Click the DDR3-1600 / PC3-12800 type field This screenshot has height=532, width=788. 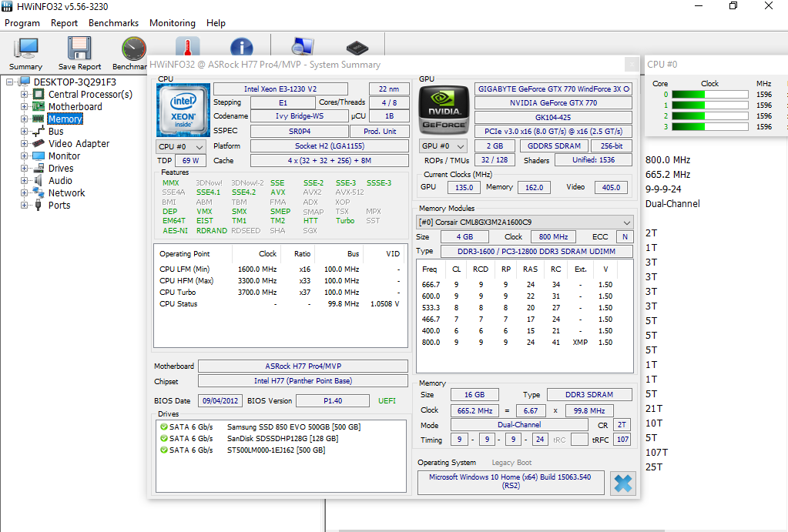[537, 251]
